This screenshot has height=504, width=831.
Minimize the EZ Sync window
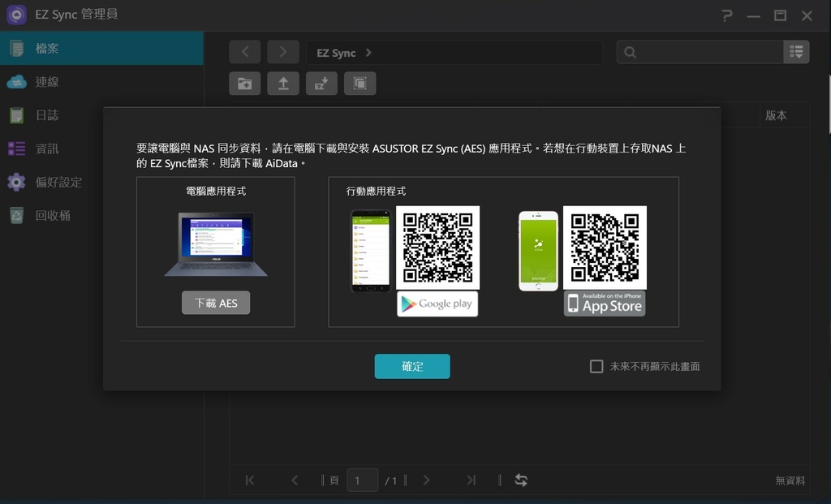pyautogui.click(x=754, y=16)
